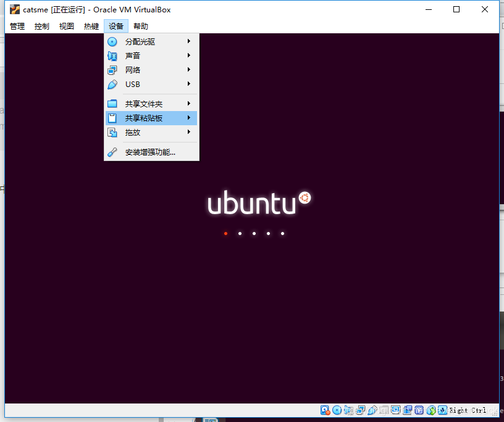This screenshot has width=504, height=422.
Task: Expand the 分配光驱 submenu
Action: 151,41
